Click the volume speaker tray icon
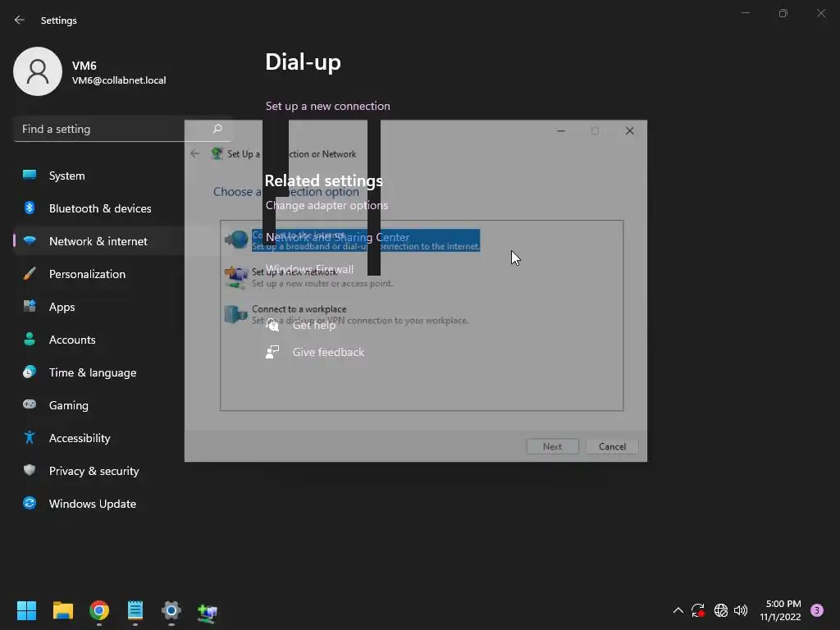Screen dimensions: 840x630 coord(741,610)
